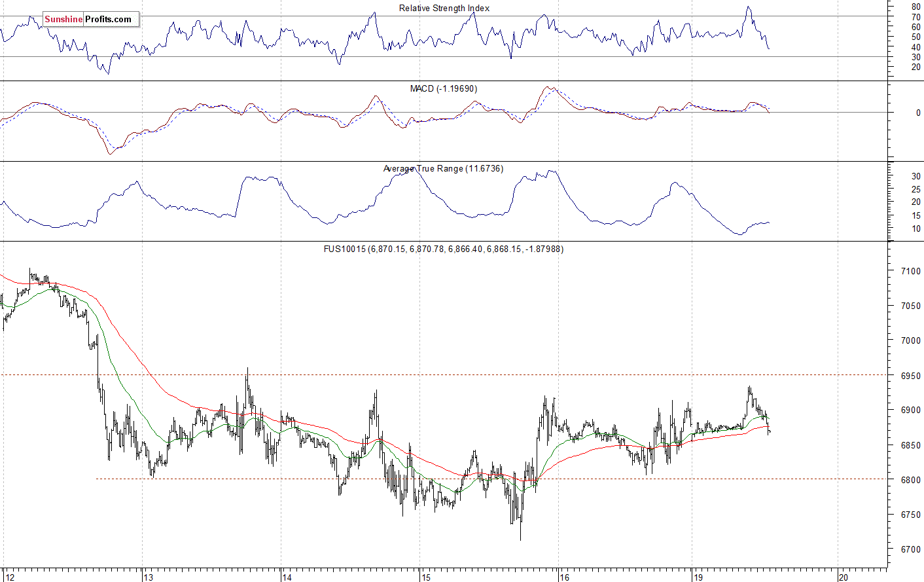Click date label 20 on time axis
This screenshot has width=924, height=582.
coord(844,577)
